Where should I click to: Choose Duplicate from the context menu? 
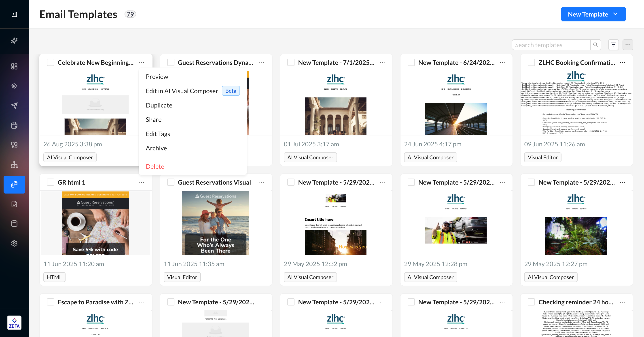(x=159, y=105)
